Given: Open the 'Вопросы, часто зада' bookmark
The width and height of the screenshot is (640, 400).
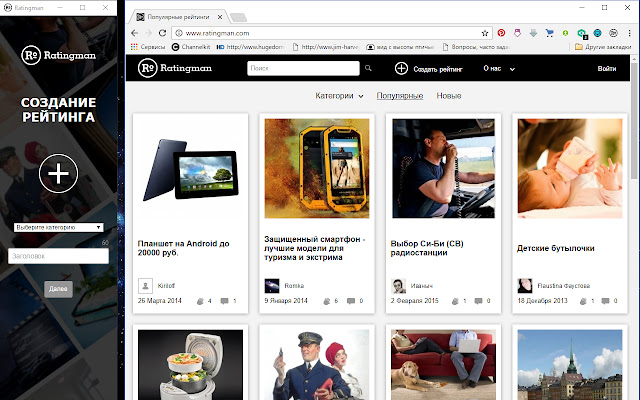Looking at the screenshot, I should (476, 47).
